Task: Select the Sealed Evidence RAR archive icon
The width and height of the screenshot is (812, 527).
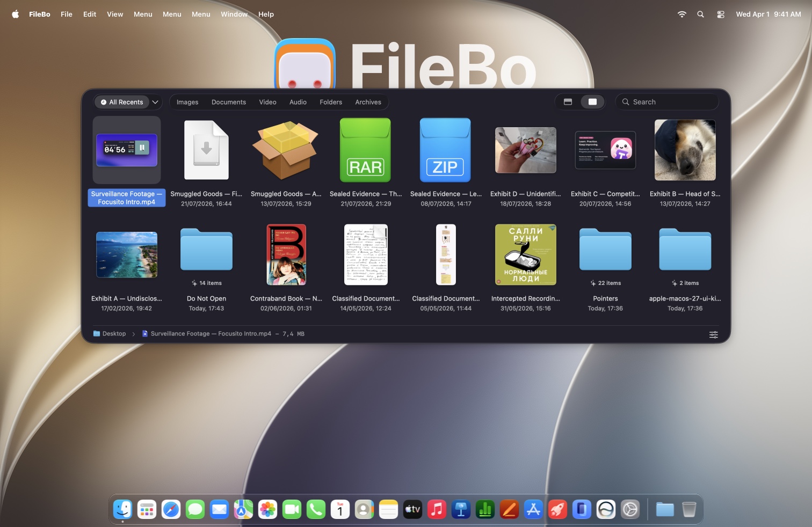Action: pyautogui.click(x=365, y=150)
